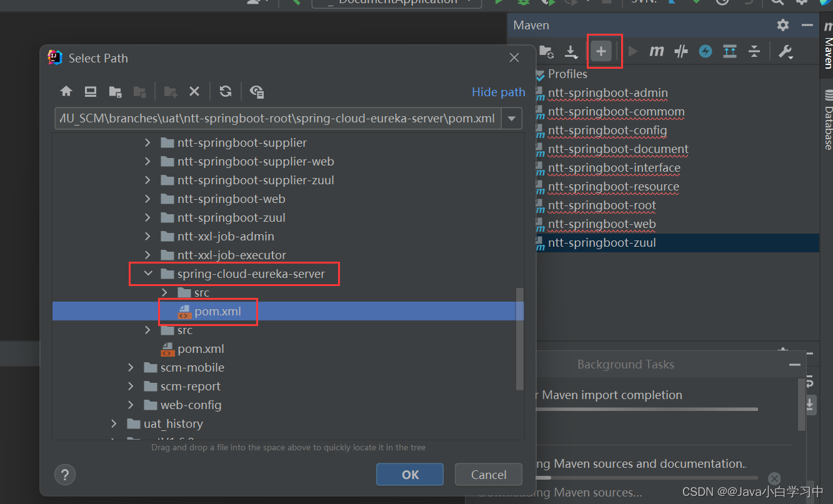Viewport: 833px width, 504px height.
Task: Click OK to confirm selected path
Action: [410, 475]
